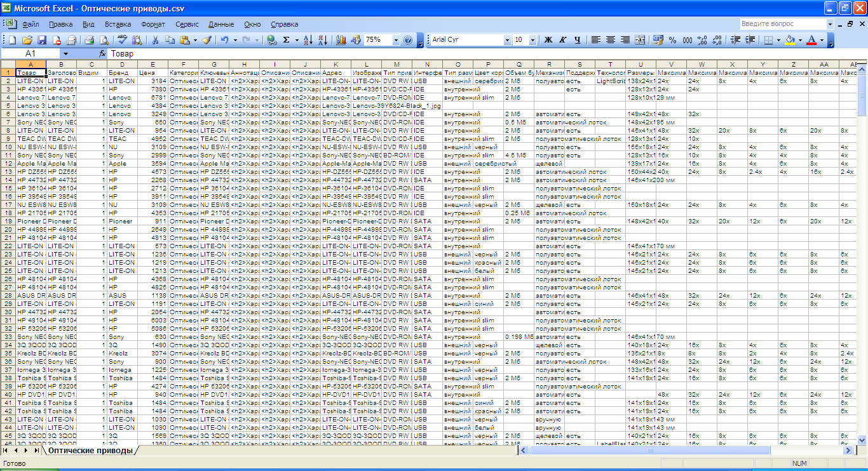Image resolution: width=868 pixels, height=471 pixels.
Task: Open the help question dropdown arrow
Action: (830, 24)
